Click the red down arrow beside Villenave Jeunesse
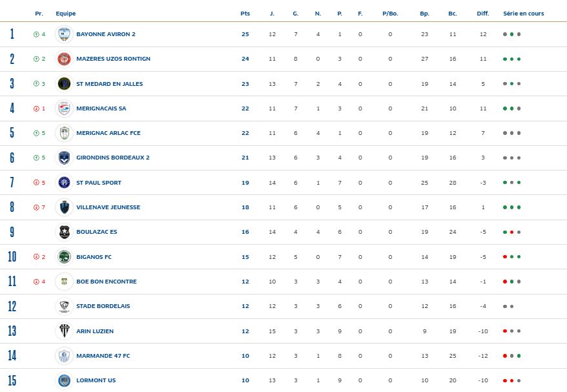The height and width of the screenshot is (392, 567). (x=36, y=207)
